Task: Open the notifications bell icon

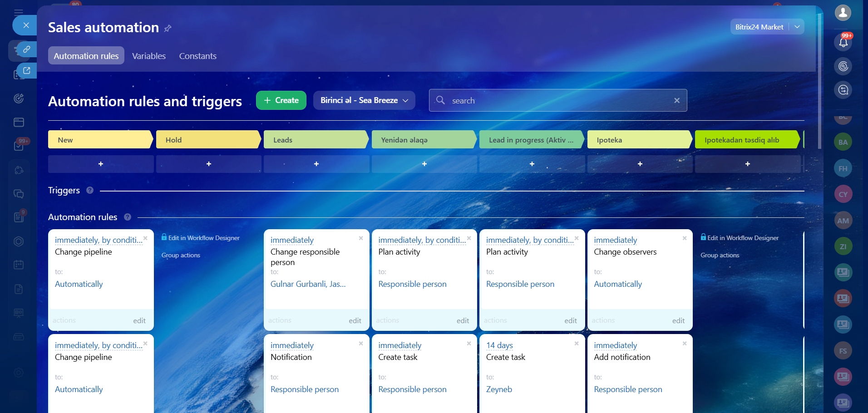Action: coord(843,42)
